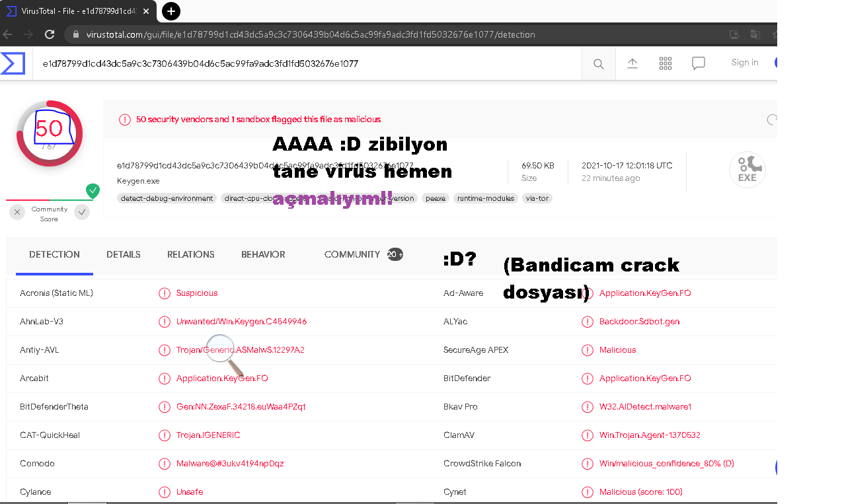Screen dimensions: 842x504
Task: Click the Sign in link
Action: pos(745,63)
